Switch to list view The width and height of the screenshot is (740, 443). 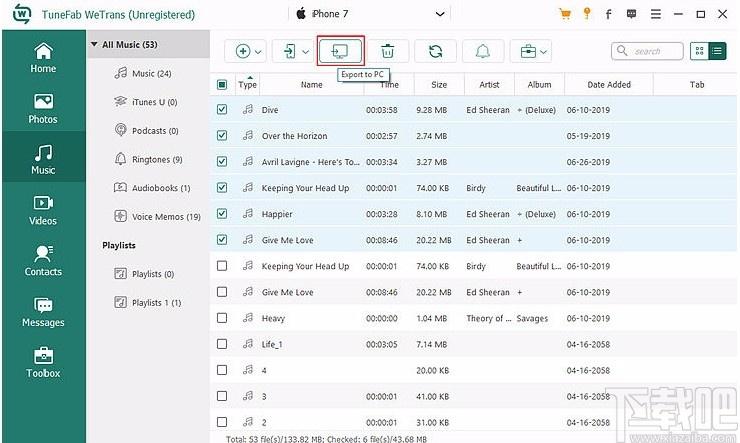717,51
